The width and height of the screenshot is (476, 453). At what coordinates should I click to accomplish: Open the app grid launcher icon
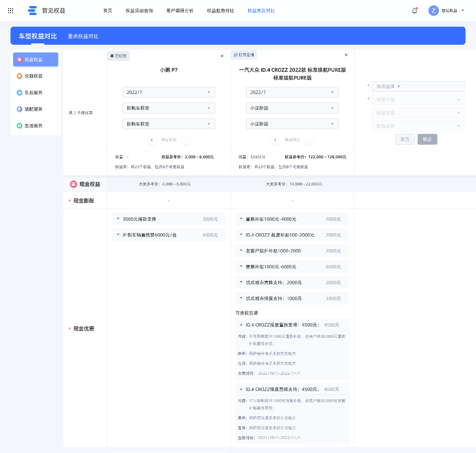point(10,10)
